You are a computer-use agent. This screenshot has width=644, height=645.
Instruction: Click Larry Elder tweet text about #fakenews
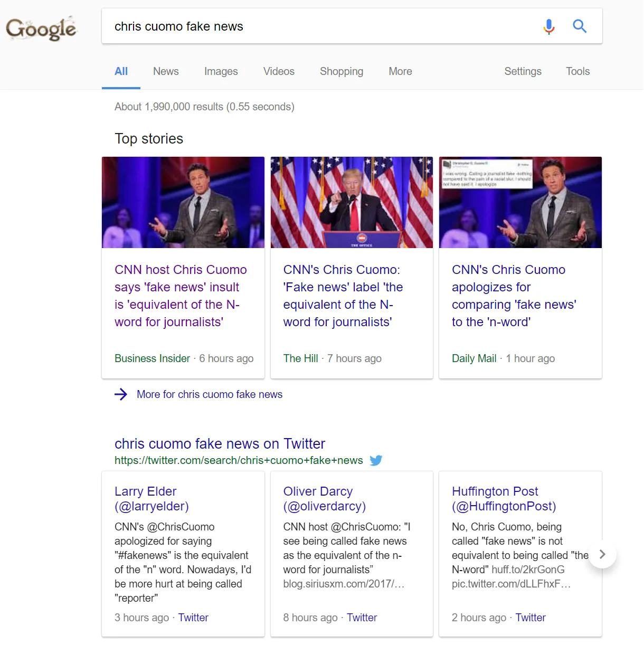point(183,562)
